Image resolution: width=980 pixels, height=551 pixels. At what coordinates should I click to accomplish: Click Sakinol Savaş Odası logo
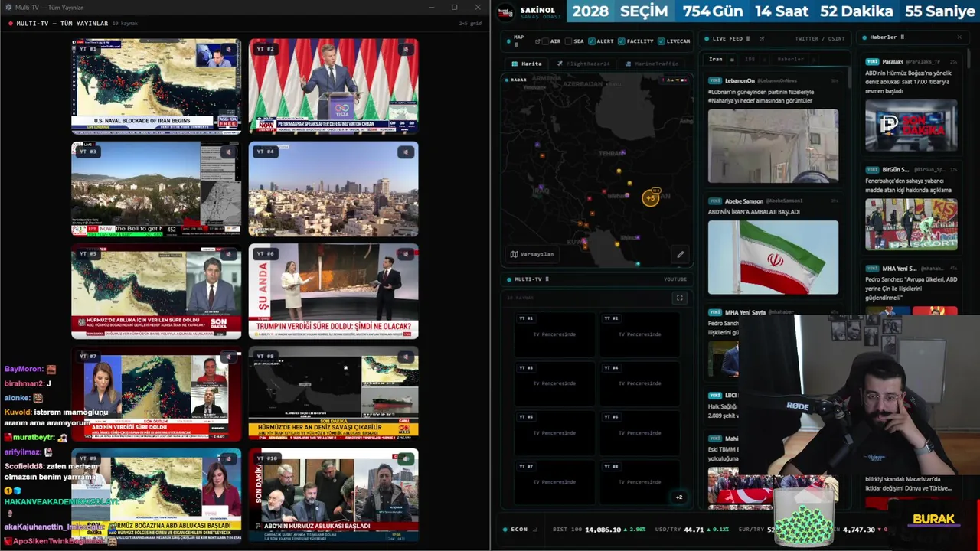(x=505, y=11)
